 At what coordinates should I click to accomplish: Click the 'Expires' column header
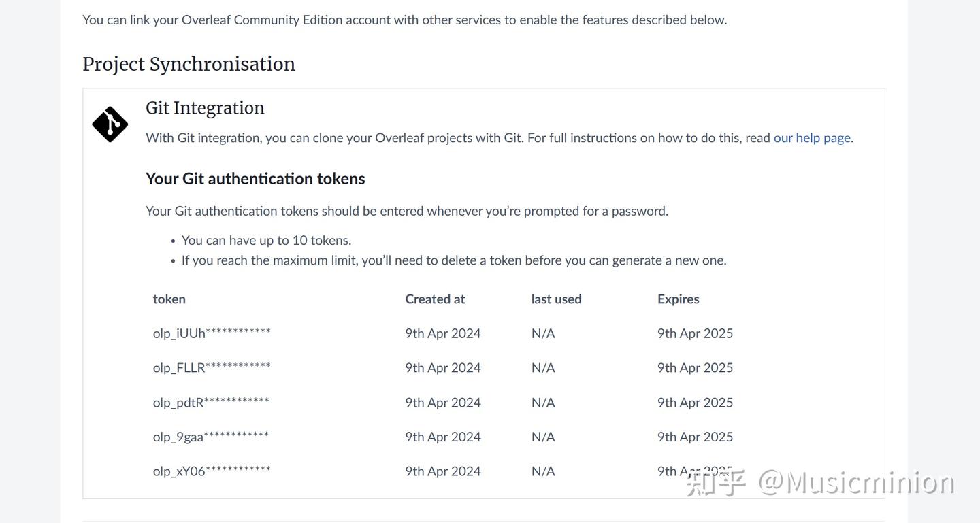click(x=678, y=299)
